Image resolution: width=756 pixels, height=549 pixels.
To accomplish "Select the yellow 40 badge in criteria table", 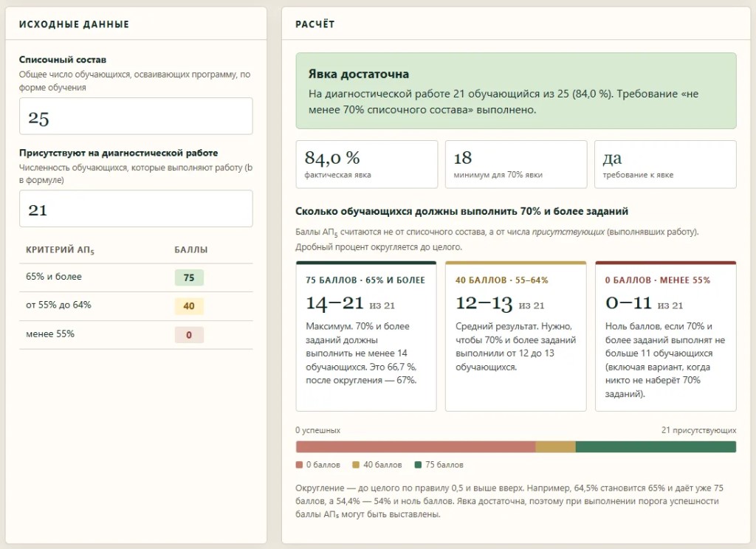I will pyautogui.click(x=189, y=306).
